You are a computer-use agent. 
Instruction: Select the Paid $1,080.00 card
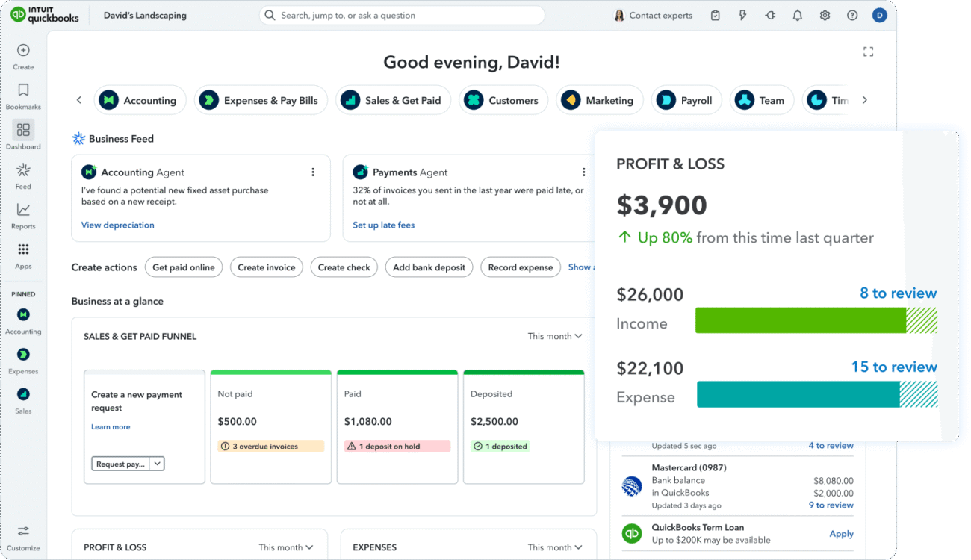pyautogui.click(x=397, y=426)
